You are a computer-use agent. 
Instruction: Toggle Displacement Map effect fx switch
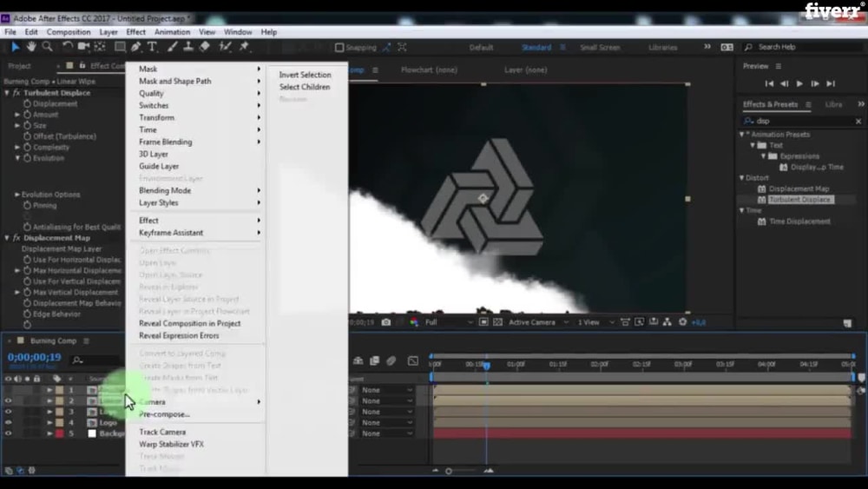coord(16,238)
